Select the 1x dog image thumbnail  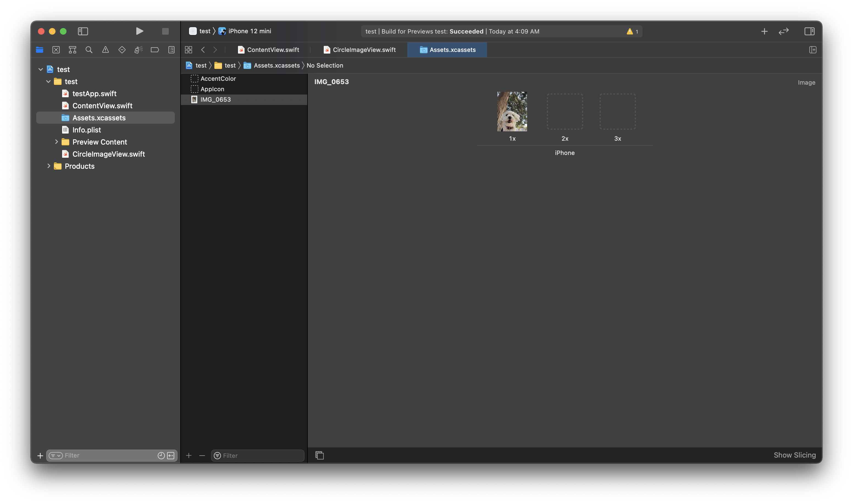tap(512, 111)
